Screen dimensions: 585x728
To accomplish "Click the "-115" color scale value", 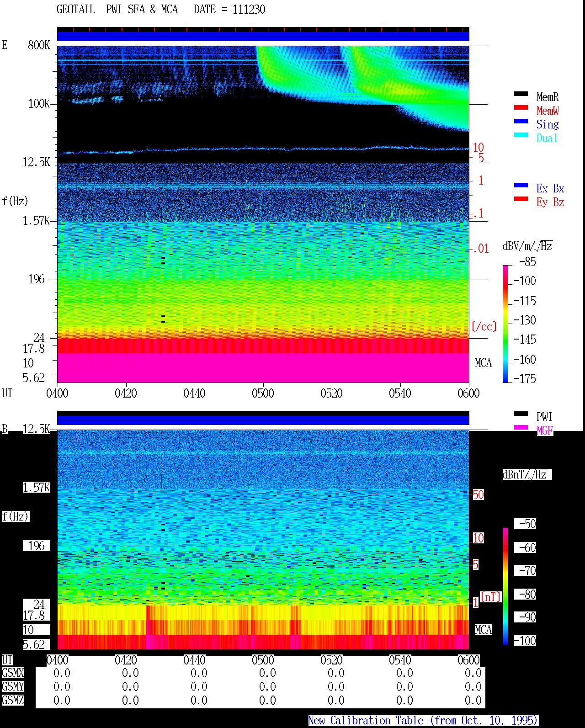I will [x=525, y=301].
